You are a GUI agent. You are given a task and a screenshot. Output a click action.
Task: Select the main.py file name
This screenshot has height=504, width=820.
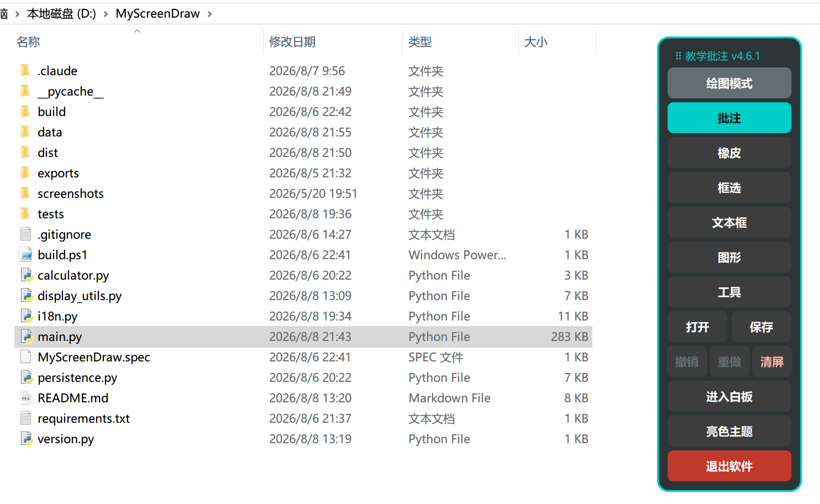point(60,337)
